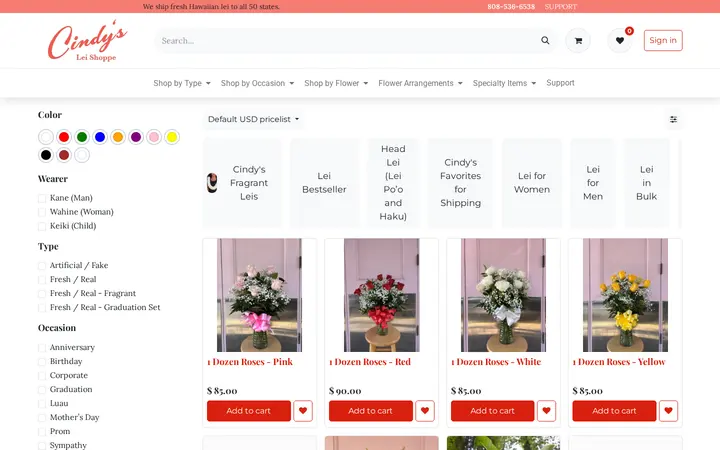
Task: Add 1 Dozen Roses - White to cart
Action: (492, 411)
